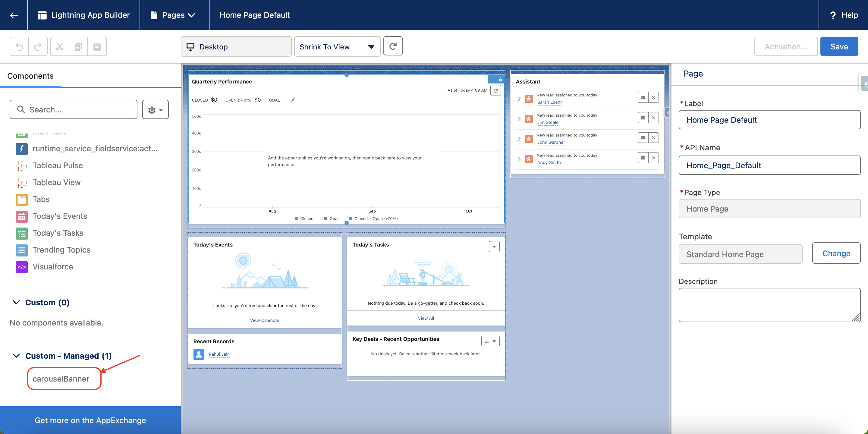
Task: Select the Today's Events component in list
Action: [x=52, y=216]
